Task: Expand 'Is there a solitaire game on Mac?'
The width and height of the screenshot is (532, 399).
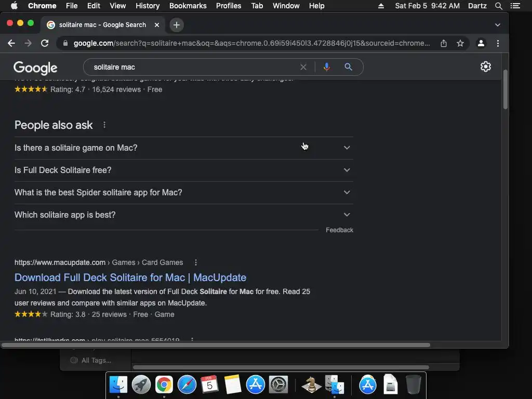Action: click(183, 148)
